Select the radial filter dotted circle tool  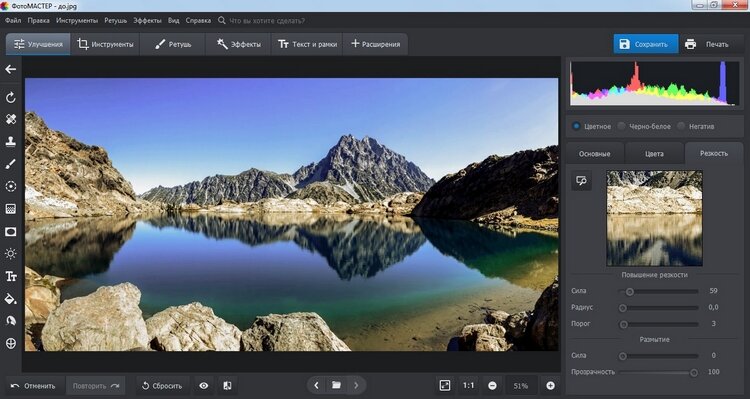[11, 187]
